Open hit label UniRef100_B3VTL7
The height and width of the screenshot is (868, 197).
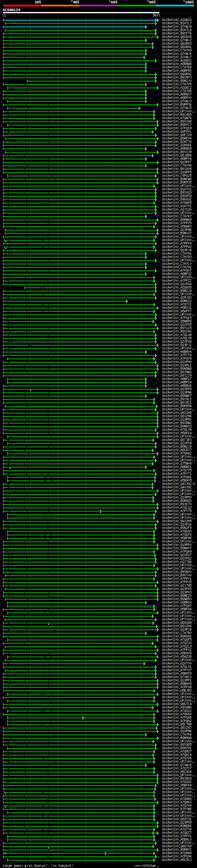pyautogui.click(x=177, y=23)
